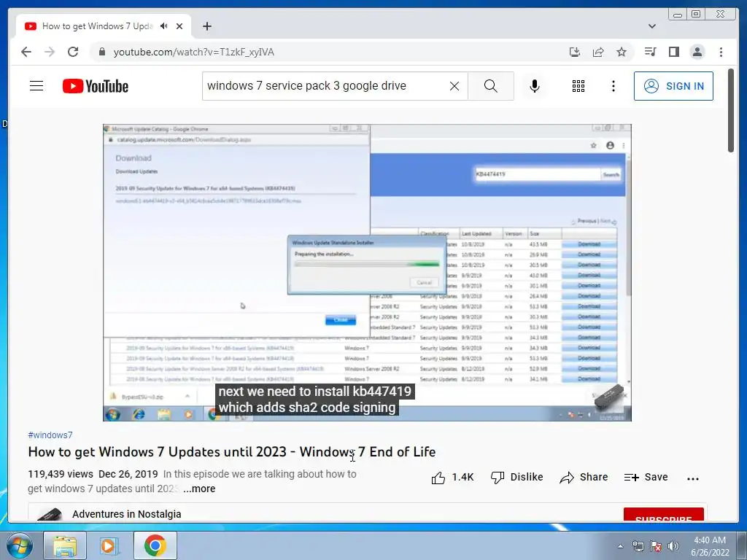Clear the search box with X
The image size is (747, 560).
pos(454,86)
